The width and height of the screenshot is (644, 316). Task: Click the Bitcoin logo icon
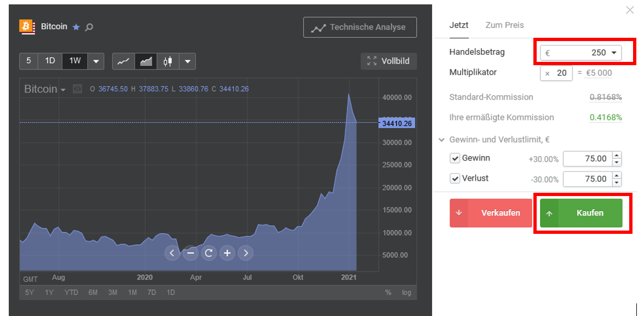27,27
